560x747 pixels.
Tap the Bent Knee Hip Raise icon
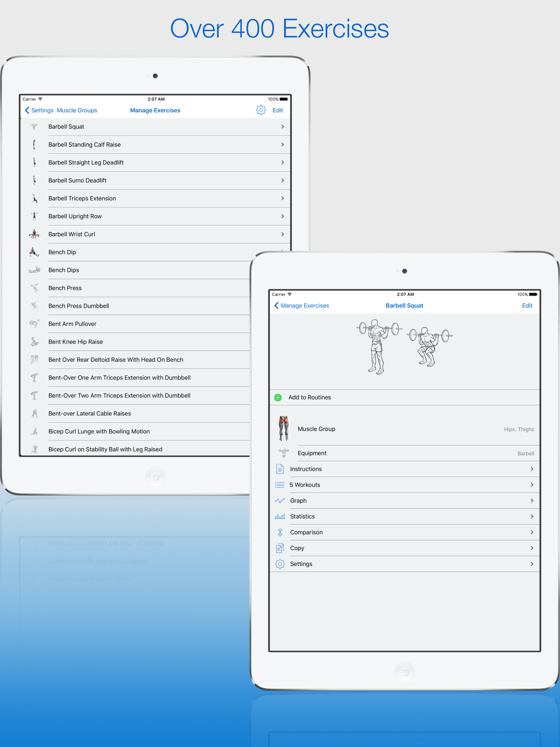point(34,342)
